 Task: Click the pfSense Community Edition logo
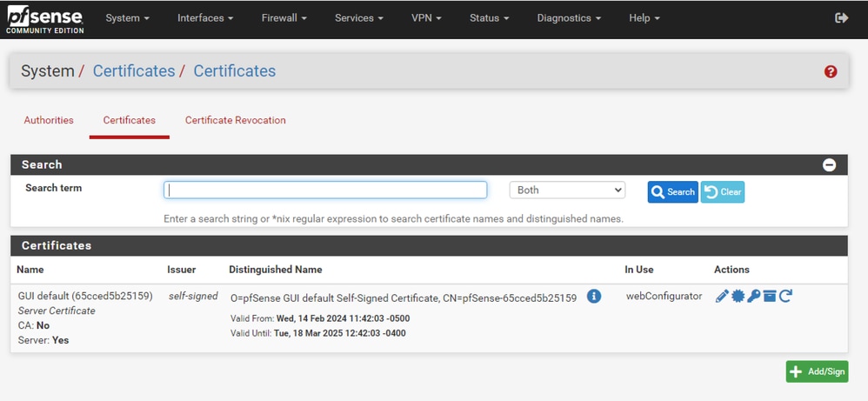coord(45,20)
